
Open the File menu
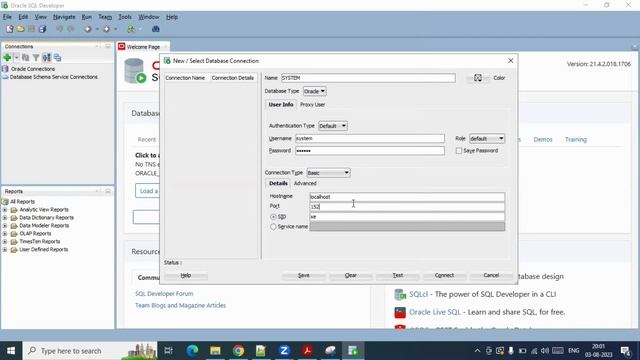point(7,17)
